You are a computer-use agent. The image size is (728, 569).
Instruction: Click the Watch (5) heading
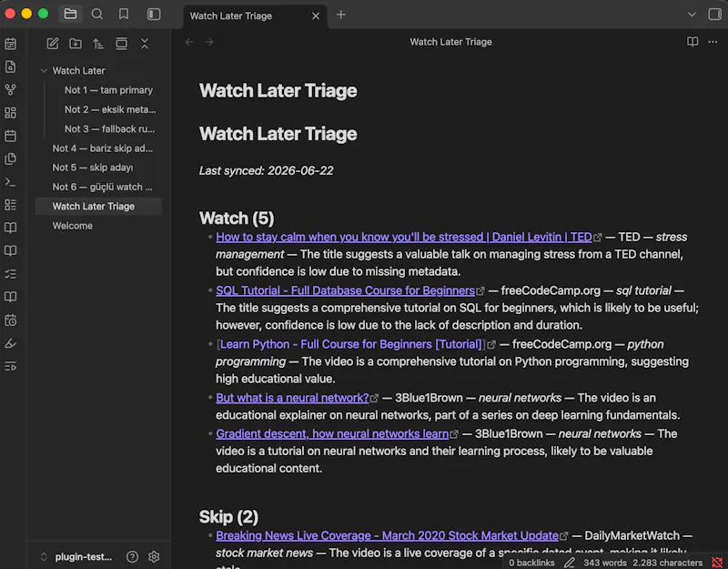point(237,218)
